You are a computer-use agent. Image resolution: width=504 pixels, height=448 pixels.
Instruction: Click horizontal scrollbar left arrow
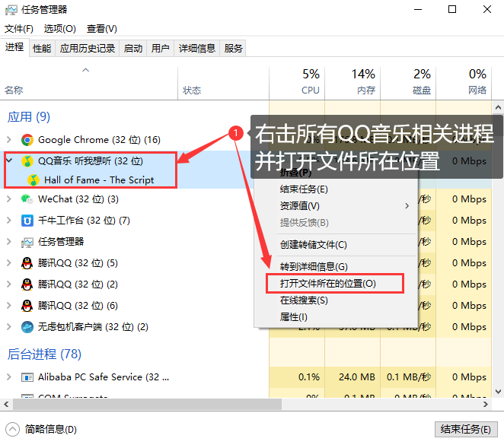pyautogui.click(x=6, y=404)
